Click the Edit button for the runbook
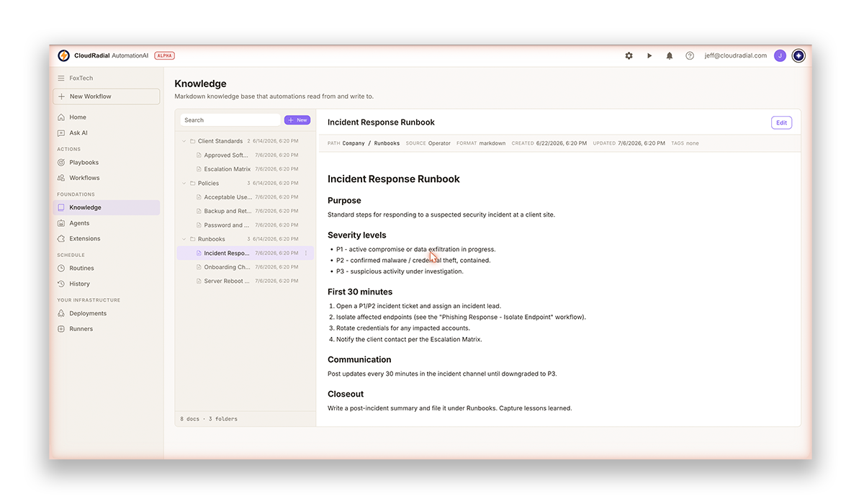The height and width of the screenshot is (504, 864). 781,122
